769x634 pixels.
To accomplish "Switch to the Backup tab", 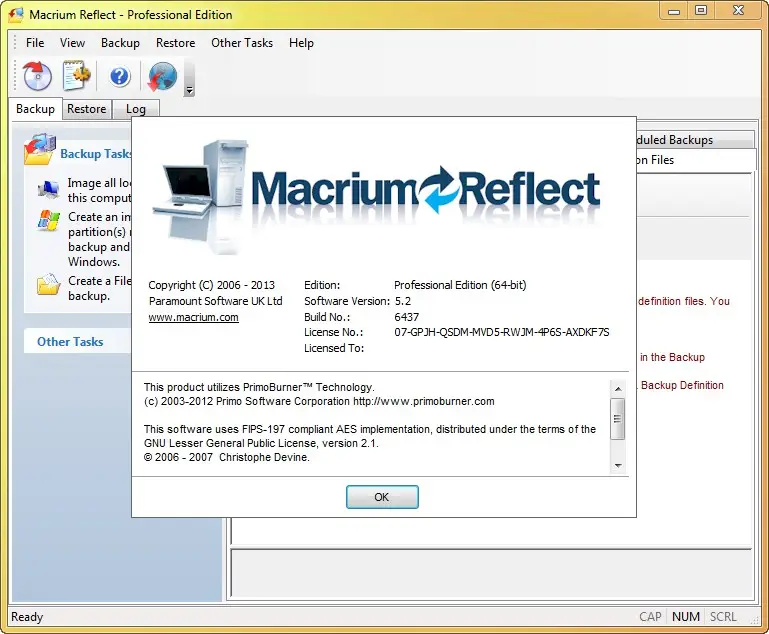I will [35, 109].
